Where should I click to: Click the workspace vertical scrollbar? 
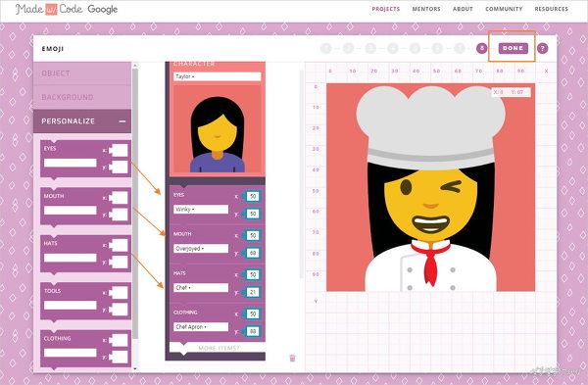(x=301, y=174)
